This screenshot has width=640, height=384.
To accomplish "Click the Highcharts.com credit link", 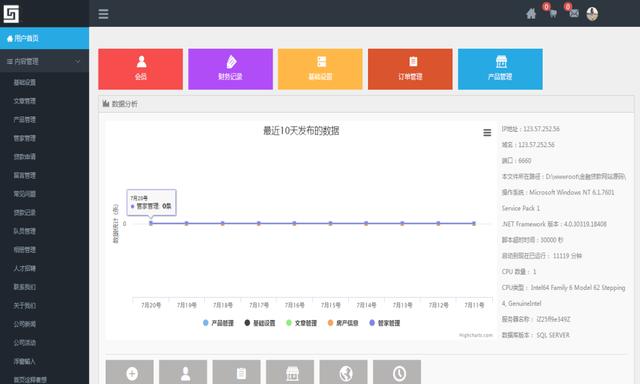I will pos(476,335).
